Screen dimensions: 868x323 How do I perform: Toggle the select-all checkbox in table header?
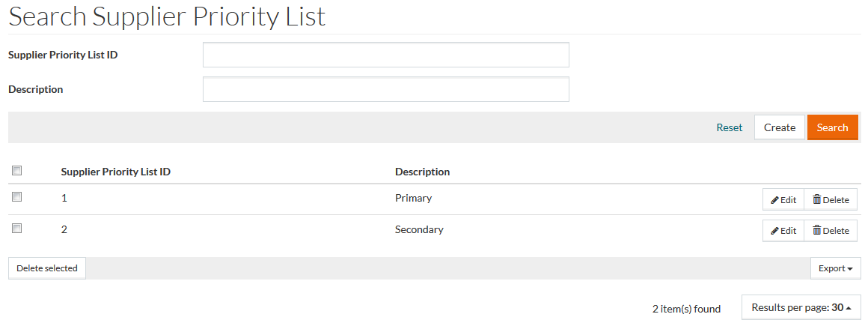pyautogui.click(x=17, y=171)
